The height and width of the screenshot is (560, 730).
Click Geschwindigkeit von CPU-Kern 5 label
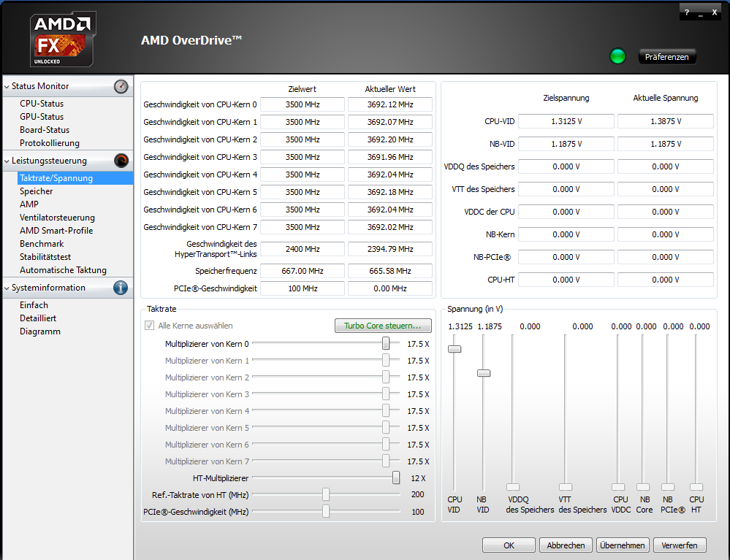(200, 192)
